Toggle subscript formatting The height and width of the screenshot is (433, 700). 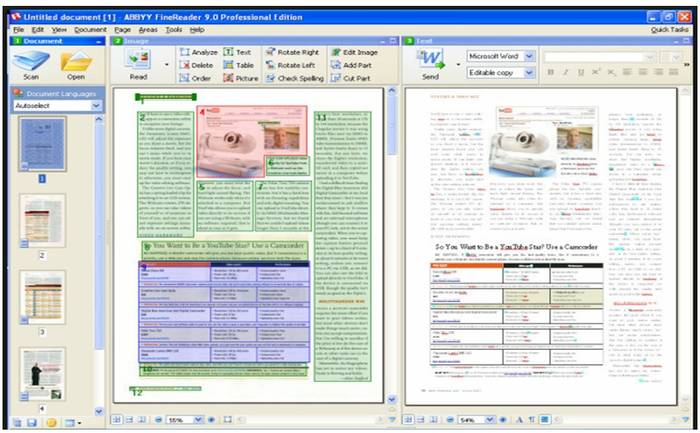pyautogui.click(x=611, y=72)
